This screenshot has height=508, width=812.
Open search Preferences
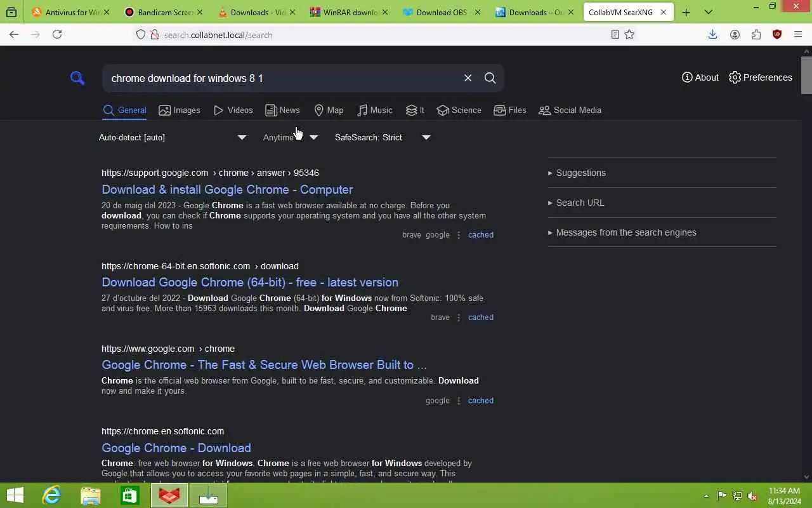(x=761, y=77)
